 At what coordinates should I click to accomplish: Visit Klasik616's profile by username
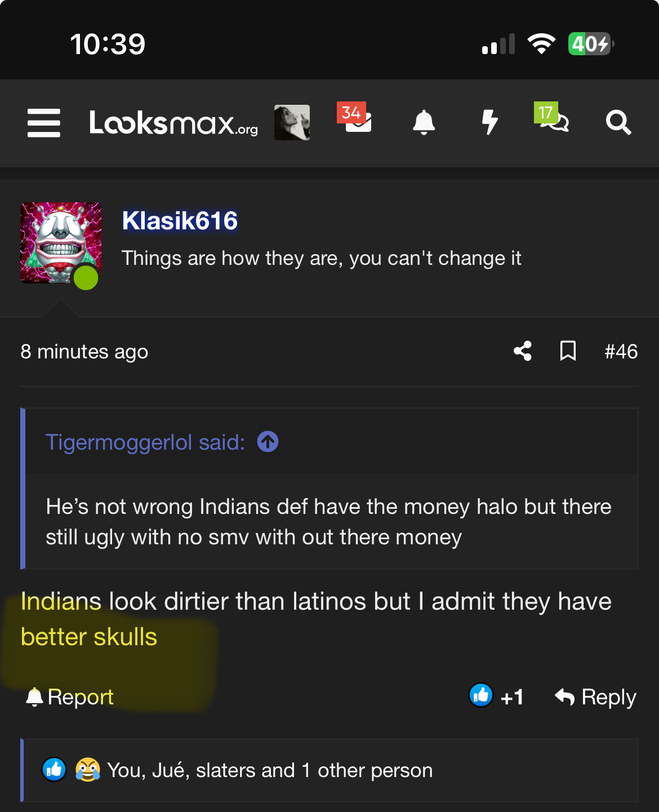180,220
